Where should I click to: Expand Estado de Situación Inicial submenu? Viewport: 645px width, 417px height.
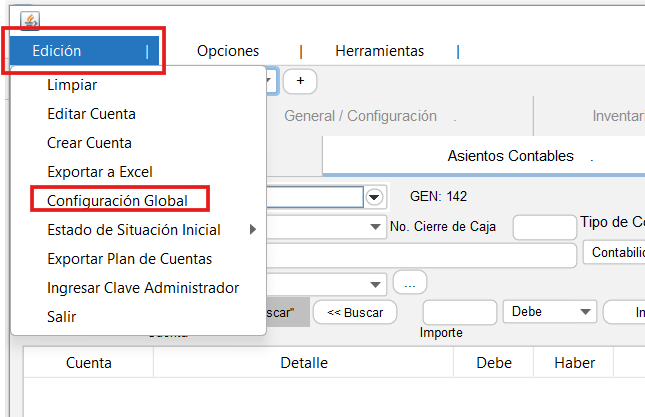coord(133,230)
